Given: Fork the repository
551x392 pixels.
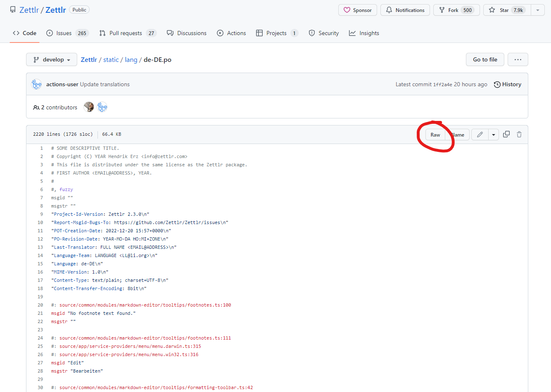Looking at the screenshot, I should tap(456, 10).
